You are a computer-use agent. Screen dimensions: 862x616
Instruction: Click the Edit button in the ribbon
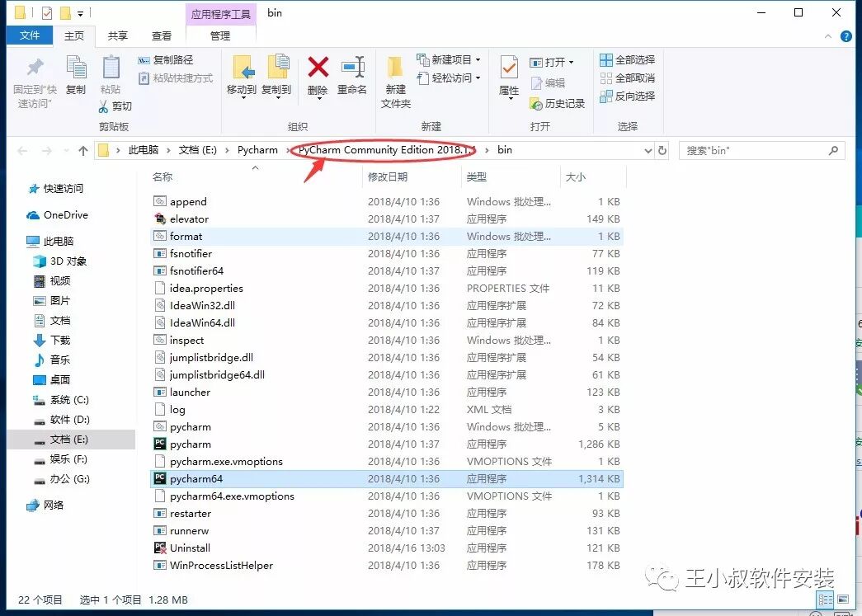(x=548, y=83)
